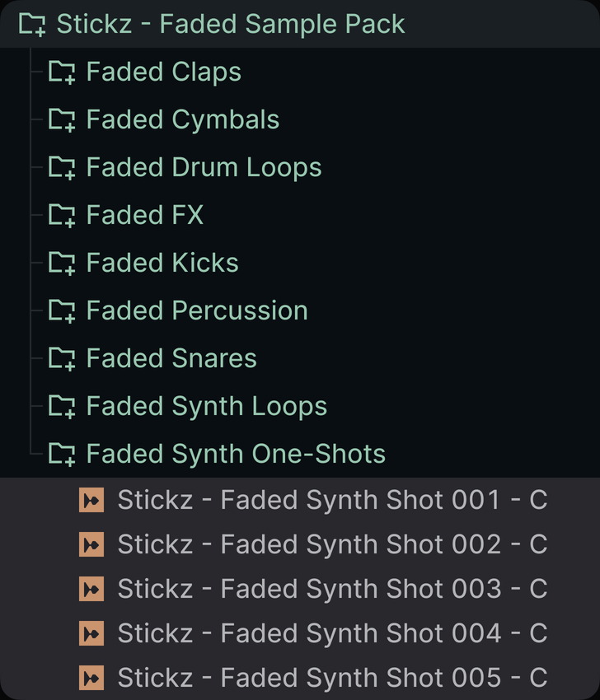This screenshot has height=700, width=600.
Task: Click the folder icon beside Faded FX
Action: (62, 216)
